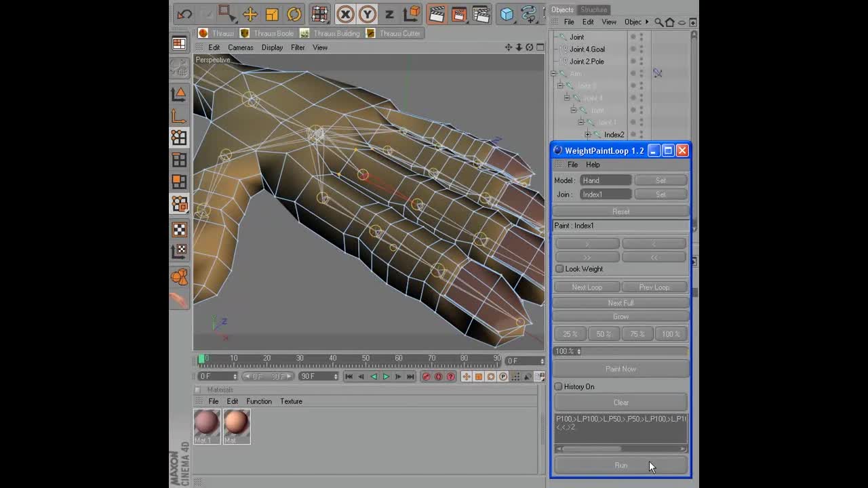This screenshot has height=488, width=868.
Task: Collapse the Joint.1 tree node
Action: (580, 122)
